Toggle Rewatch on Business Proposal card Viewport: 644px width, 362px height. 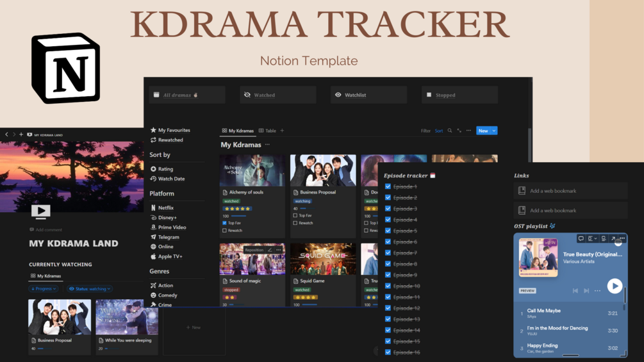pyautogui.click(x=295, y=223)
